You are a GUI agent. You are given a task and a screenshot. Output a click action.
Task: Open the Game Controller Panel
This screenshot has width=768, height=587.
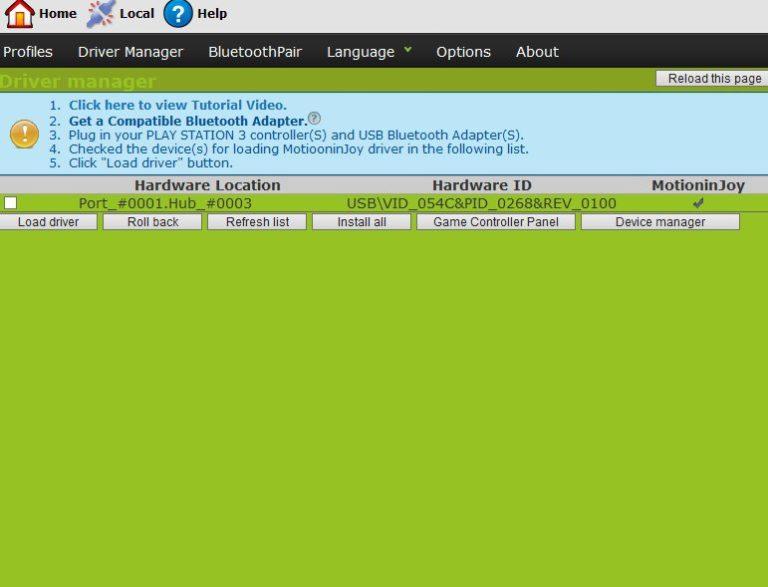point(496,222)
